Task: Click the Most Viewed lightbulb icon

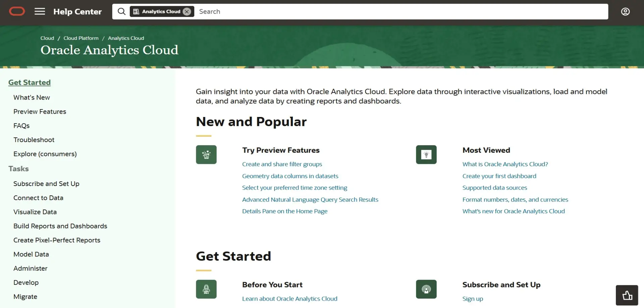Action: 426,155
